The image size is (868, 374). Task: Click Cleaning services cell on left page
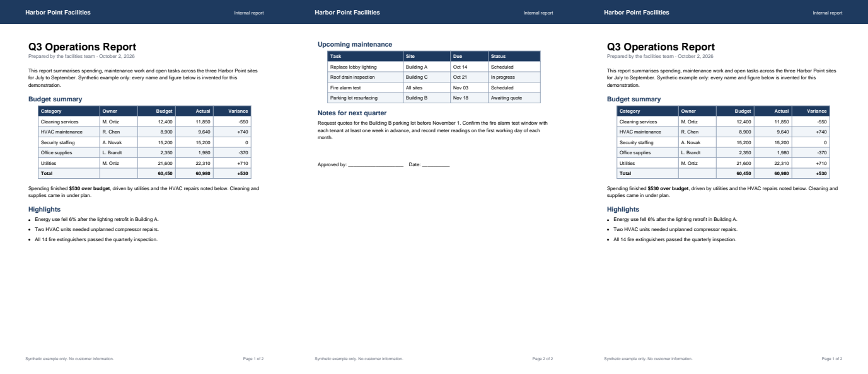click(69, 122)
